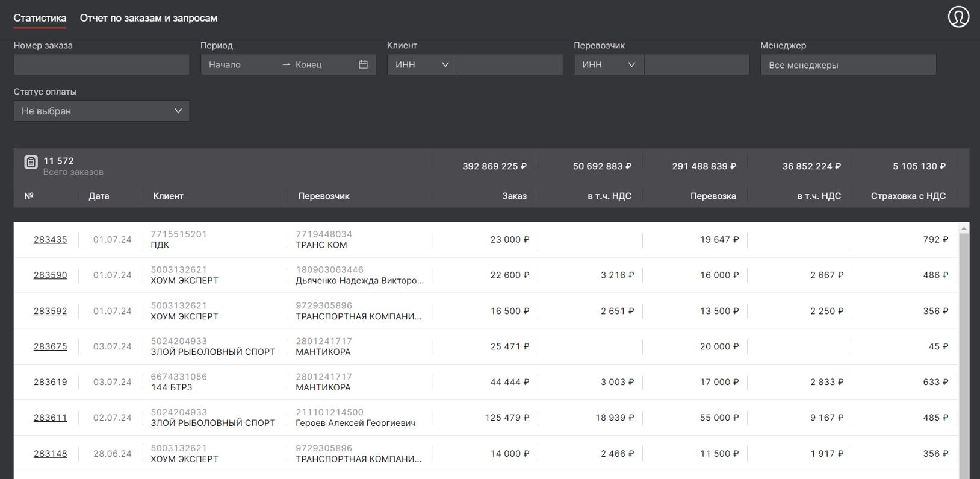Click transport VAT 9 167 ₽
The width and height of the screenshot is (980, 479).
[x=826, y=418]
